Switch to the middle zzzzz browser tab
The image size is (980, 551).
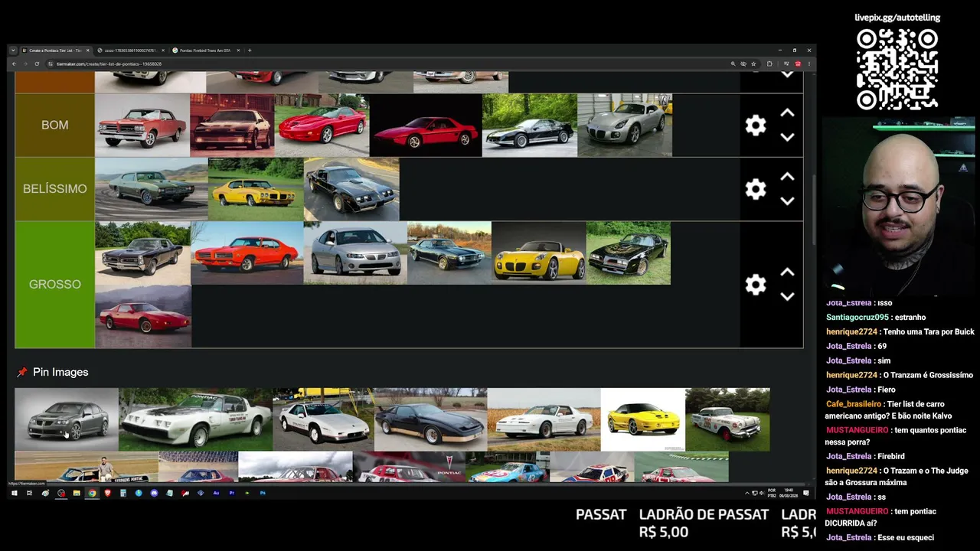[x=130, y=51]
